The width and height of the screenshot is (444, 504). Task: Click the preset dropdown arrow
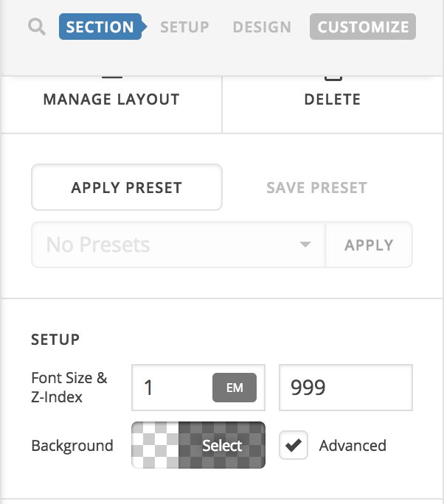click(305, 245)
